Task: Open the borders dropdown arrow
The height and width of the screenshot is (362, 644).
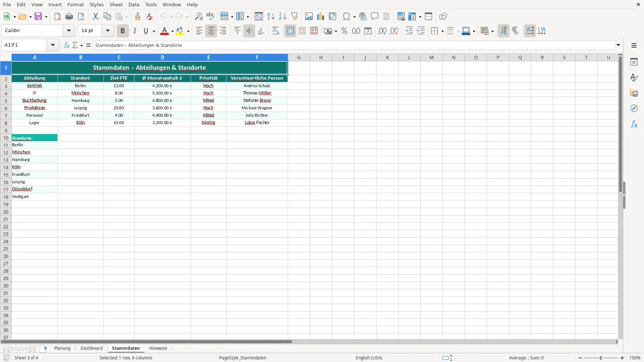Action: point(442,31)
